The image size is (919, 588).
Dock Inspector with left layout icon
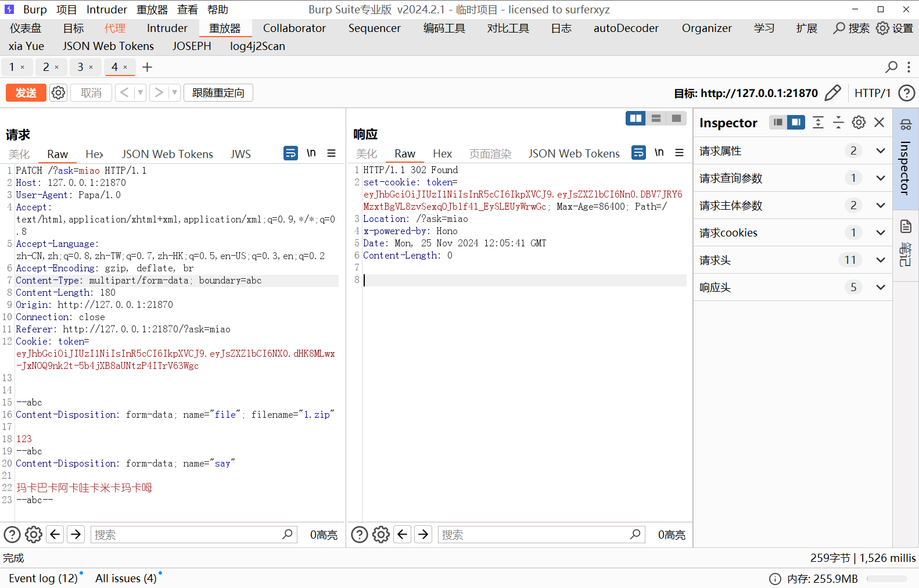click(778, 122)
